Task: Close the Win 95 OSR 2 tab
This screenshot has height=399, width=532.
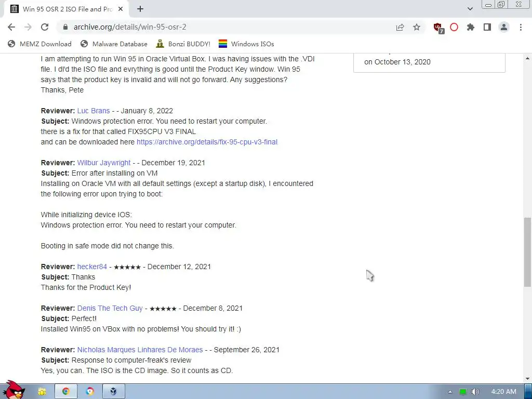Action: pos(121,9)
